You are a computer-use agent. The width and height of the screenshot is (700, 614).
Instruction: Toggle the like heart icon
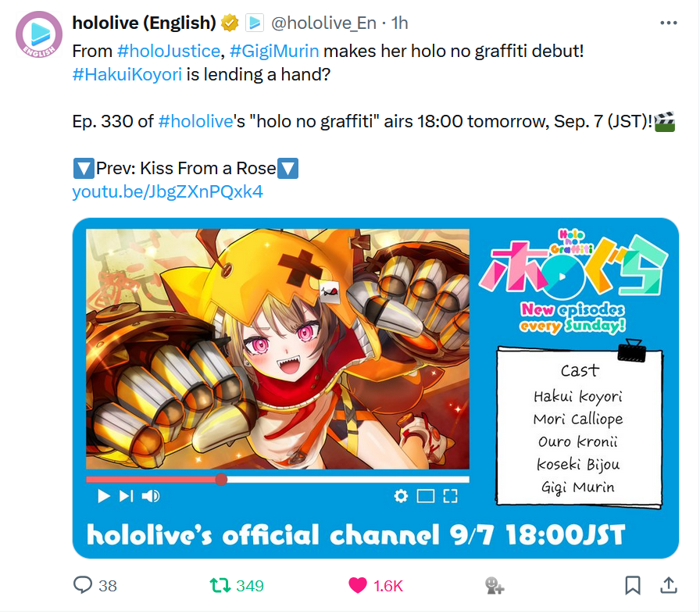[x=358, y=585]
